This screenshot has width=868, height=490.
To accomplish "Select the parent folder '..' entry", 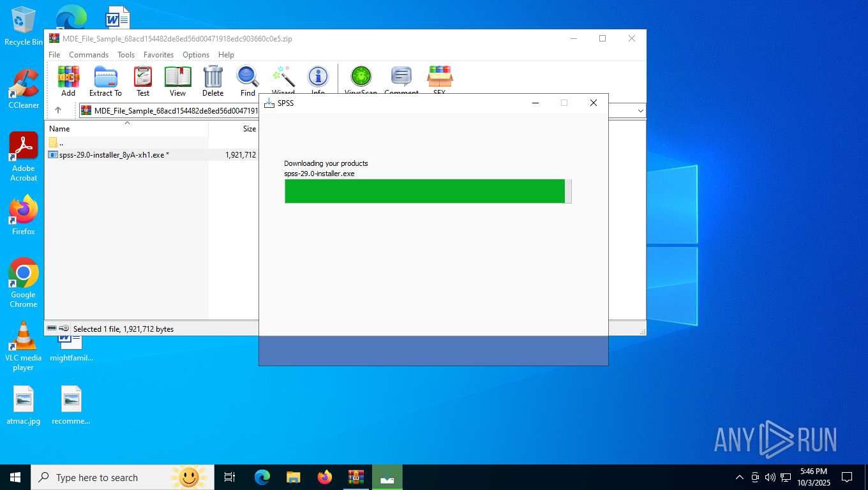I will tap(56, 142).
